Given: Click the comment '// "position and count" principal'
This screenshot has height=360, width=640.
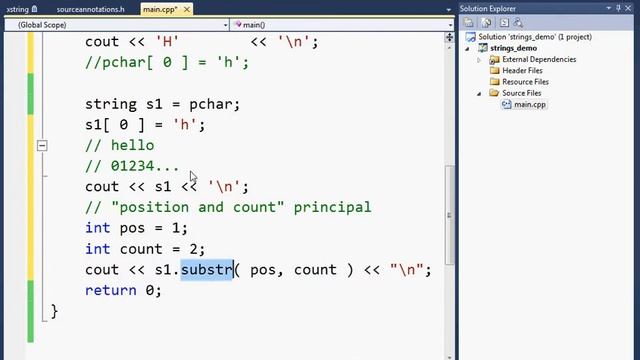Looking at the screenshot, I should point(228,207).
